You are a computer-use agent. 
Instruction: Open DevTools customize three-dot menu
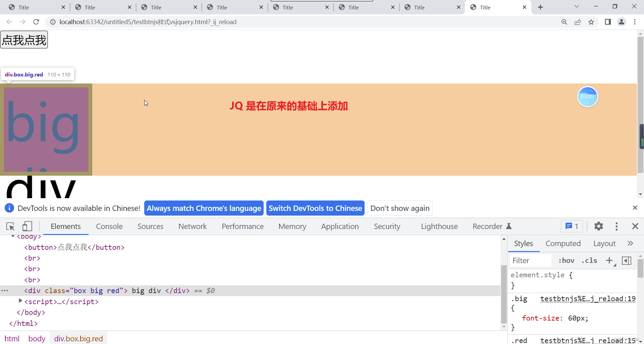click(616, 226)
